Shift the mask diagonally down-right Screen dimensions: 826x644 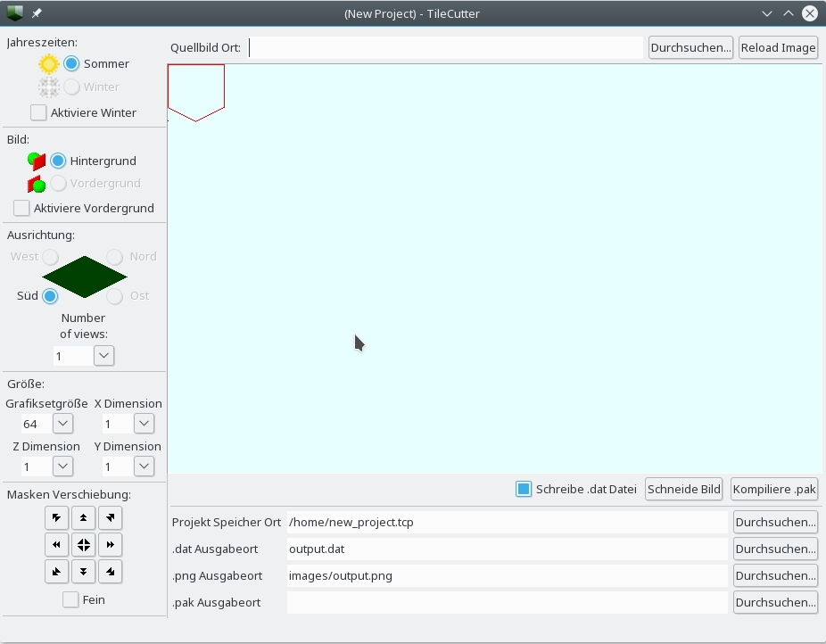point(110,571)
